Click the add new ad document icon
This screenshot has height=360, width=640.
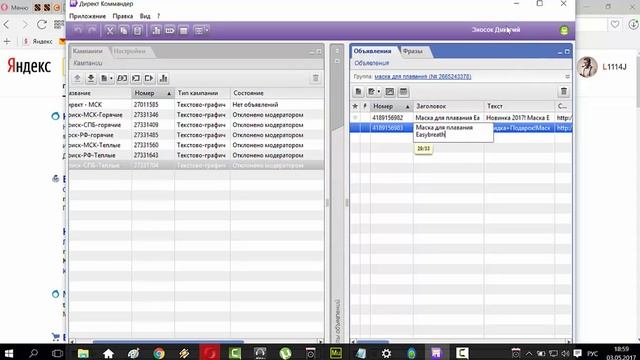coord(358,92)
